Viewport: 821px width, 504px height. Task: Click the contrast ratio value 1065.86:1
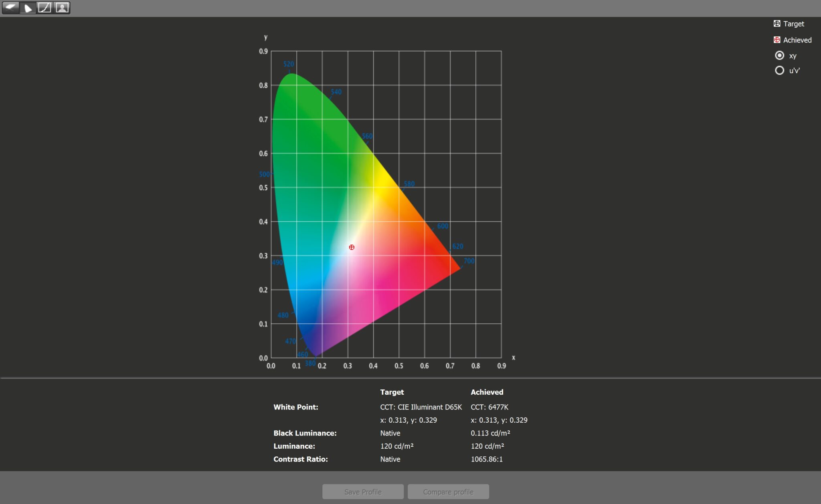pos(486,459)
